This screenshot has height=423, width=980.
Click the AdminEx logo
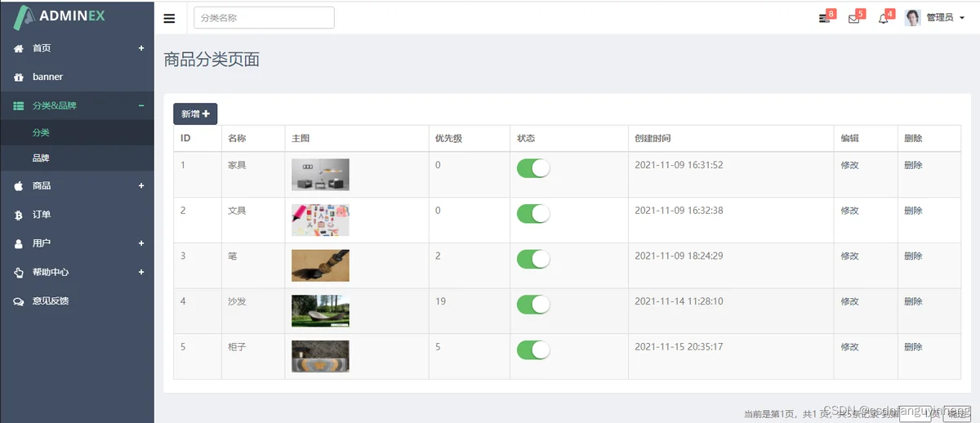[x=60, y=16]
